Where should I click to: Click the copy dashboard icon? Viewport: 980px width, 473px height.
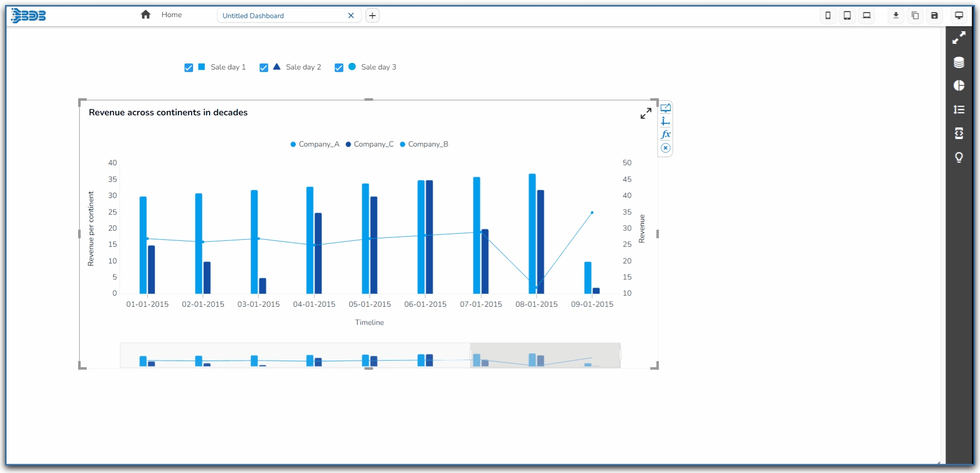915,16
